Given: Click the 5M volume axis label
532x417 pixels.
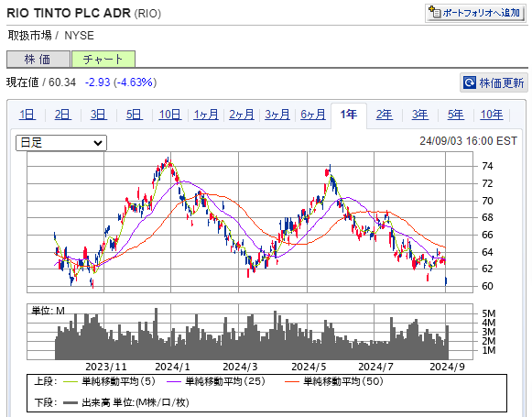Looking at the screenshot, I should 489,313.
